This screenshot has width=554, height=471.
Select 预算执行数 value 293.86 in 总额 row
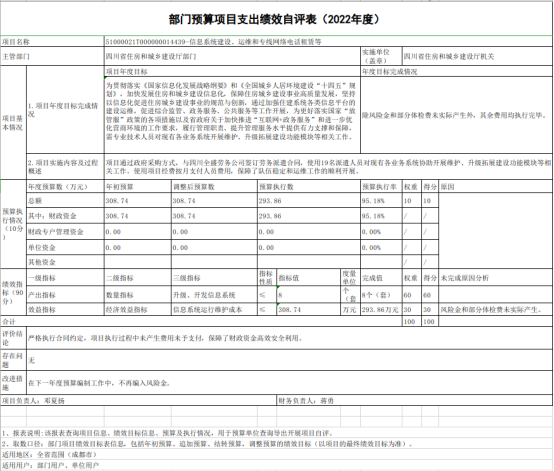[309, 201]
